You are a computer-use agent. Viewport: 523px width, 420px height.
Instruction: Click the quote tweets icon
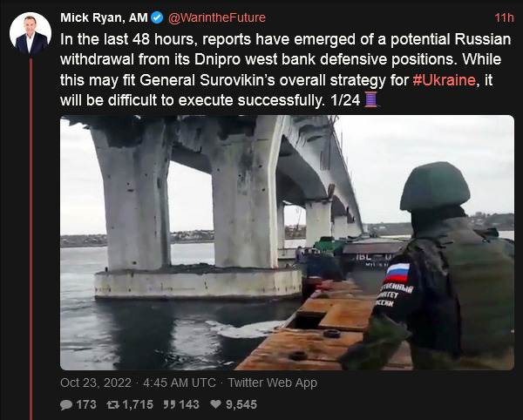tap(169, 404)
